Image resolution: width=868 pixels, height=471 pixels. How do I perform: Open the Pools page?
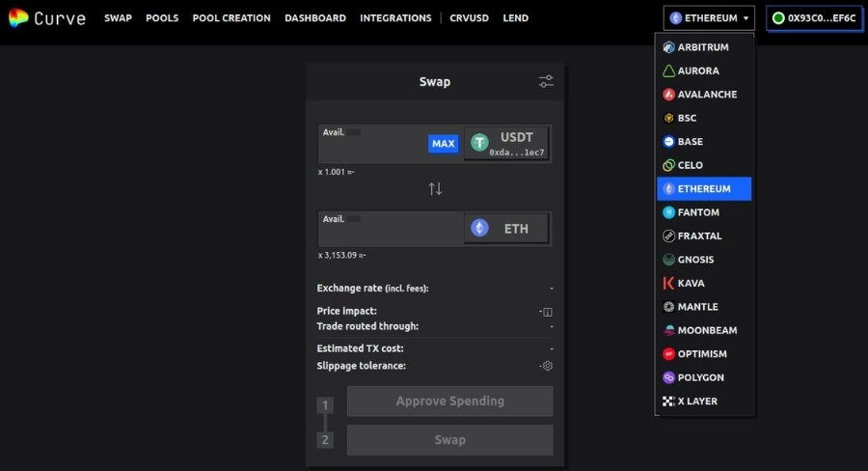[162, 18]
